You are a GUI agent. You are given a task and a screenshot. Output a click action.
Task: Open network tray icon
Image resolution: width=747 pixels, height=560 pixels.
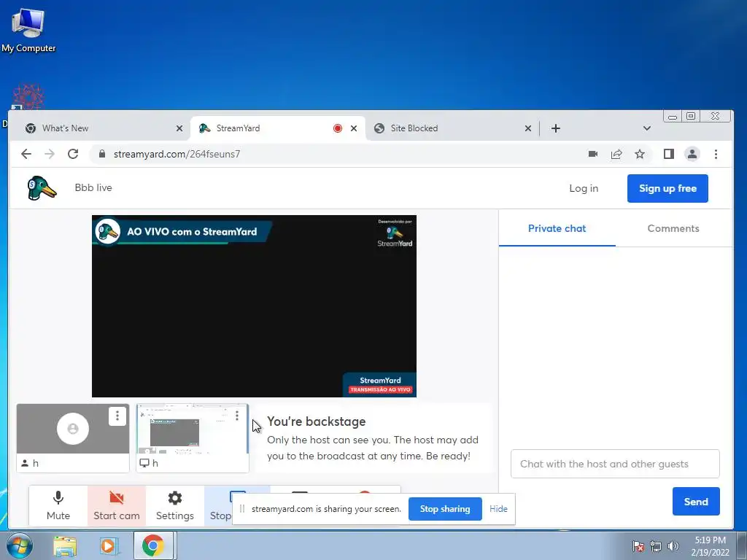(x=656, y=546)
